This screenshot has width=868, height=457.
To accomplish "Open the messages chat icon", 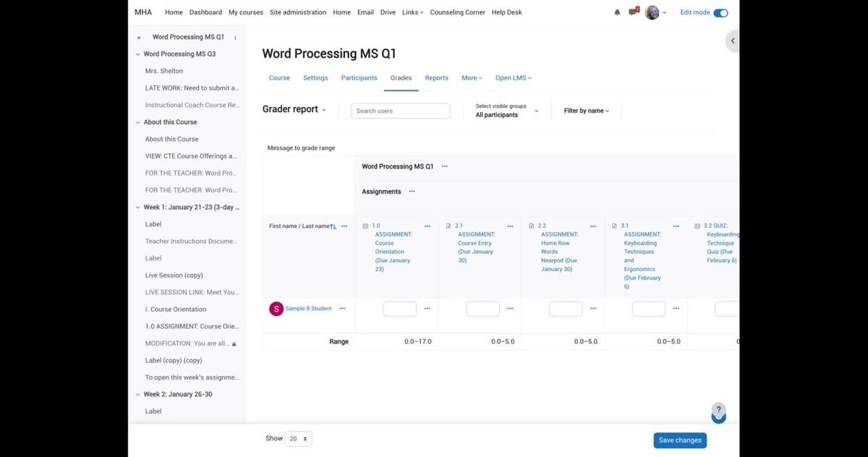I will 633,12.
